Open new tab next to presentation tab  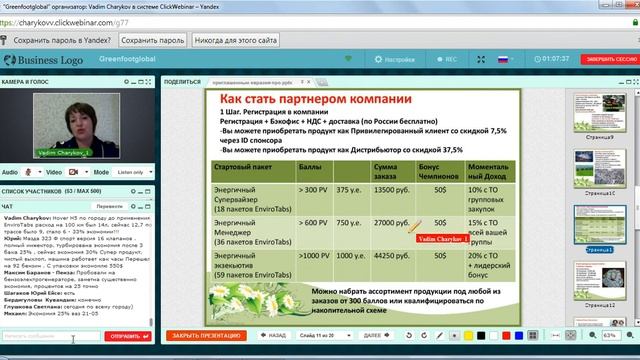pos(322,82)
